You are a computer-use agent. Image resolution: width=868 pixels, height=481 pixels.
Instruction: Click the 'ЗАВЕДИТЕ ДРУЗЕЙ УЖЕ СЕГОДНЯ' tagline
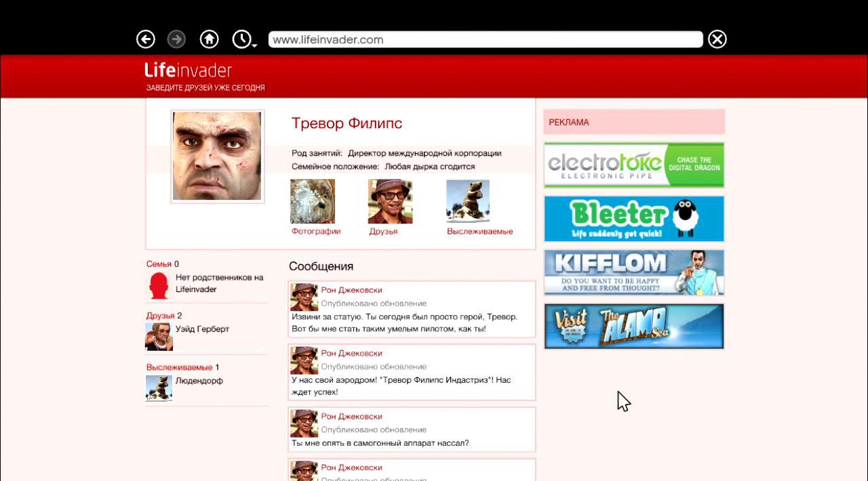tap(205, 88)
